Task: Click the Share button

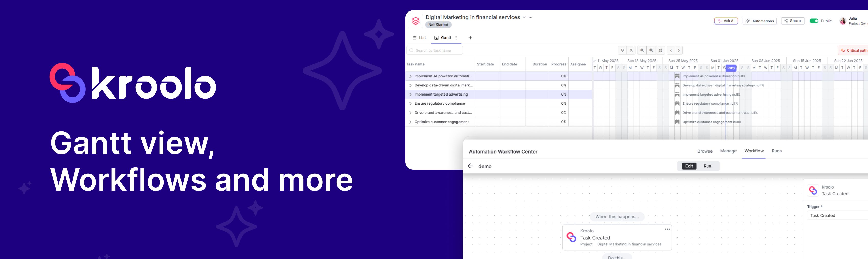Action: [x=793, y=21]
